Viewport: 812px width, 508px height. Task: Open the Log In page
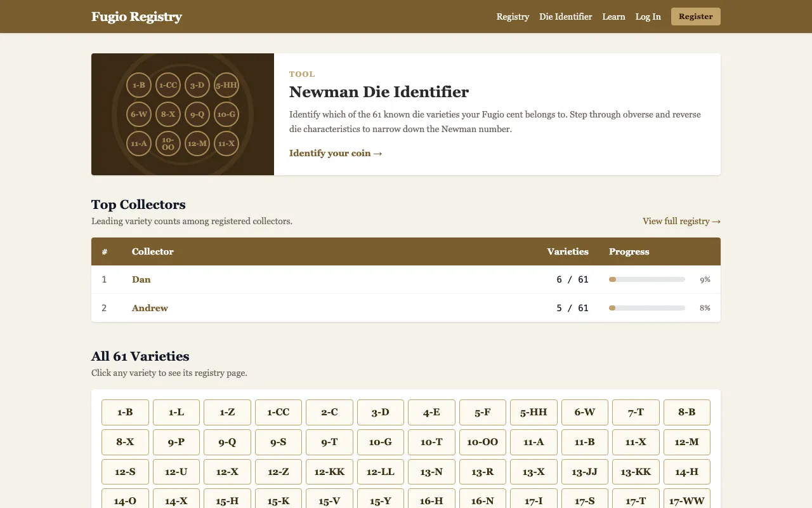coord(648,17)
